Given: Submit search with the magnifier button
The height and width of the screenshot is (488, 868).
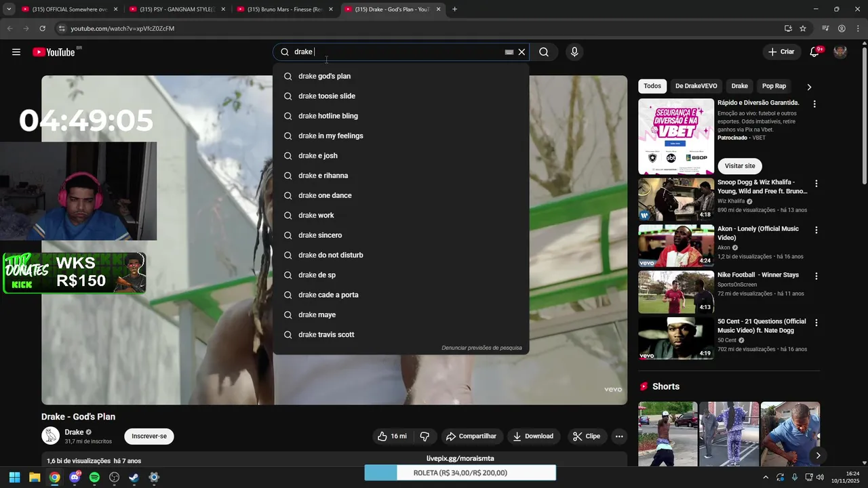Looking at the screenshot, I should (x=544, y=52).
